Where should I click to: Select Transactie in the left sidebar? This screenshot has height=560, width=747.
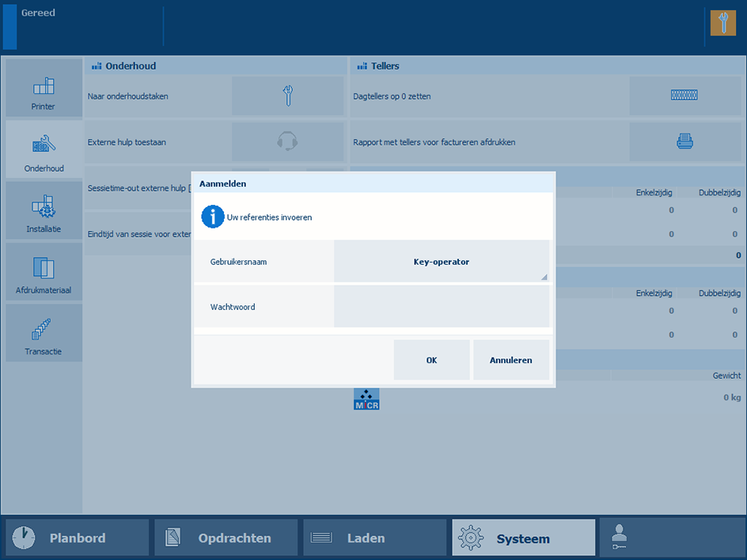point(44,333)
